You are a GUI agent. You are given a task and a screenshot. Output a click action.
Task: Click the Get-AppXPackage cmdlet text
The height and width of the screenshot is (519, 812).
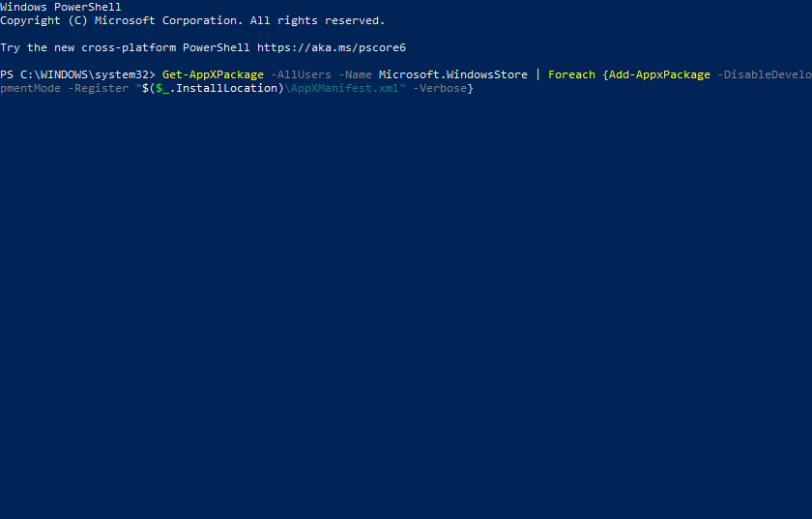(213, 74)
